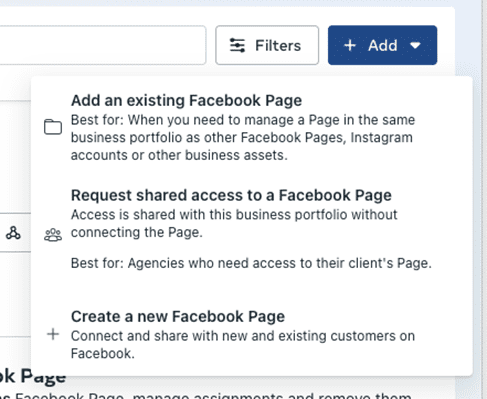Click the plus icon next to Create new Page
487x399 pixels.
coord(53,334)
